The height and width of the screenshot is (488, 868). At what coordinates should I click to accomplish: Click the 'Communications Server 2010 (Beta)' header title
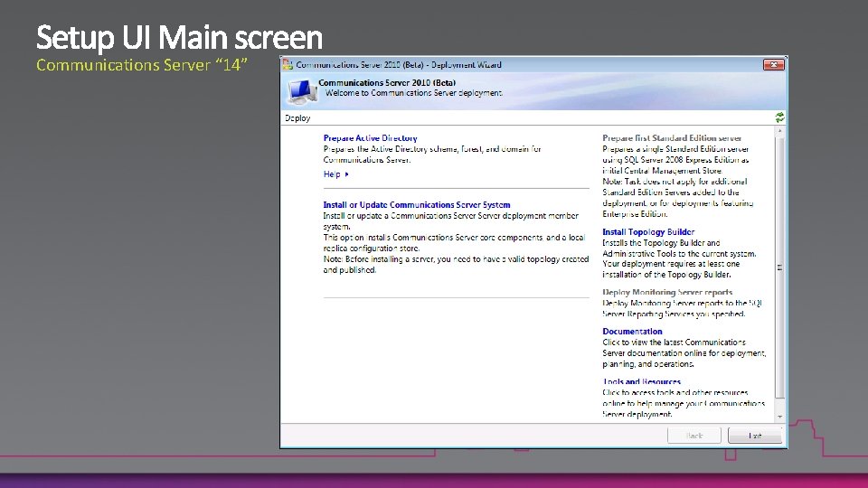click(x=387, y=83)
